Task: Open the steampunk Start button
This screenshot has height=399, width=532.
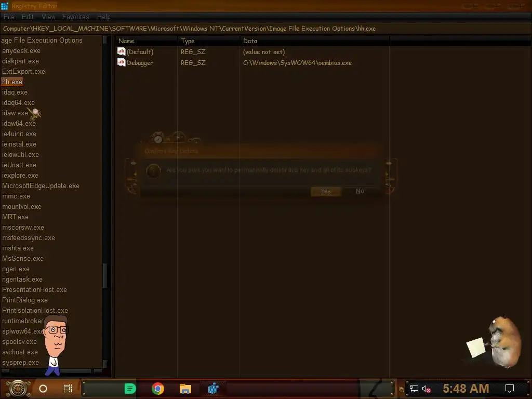Action: (x=18, y=389)
